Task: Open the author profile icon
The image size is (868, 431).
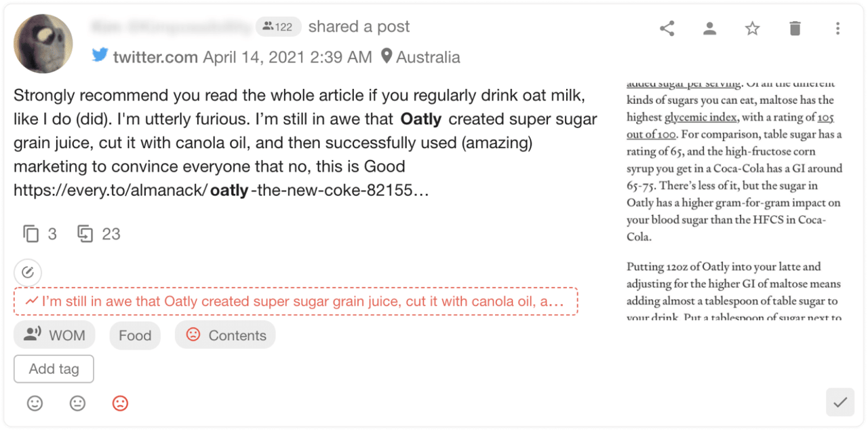Action: pos(709,29)
